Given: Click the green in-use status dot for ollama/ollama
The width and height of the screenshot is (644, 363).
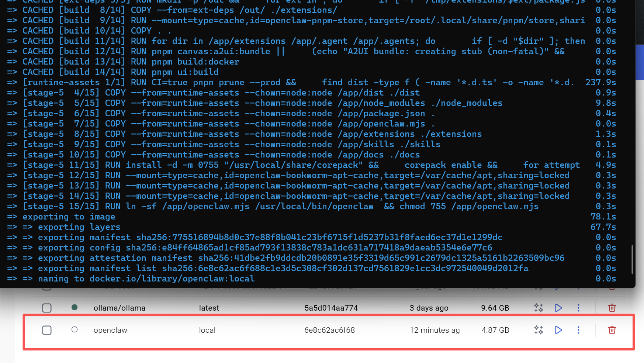Looking at the screenshot, I should point(75,307).
